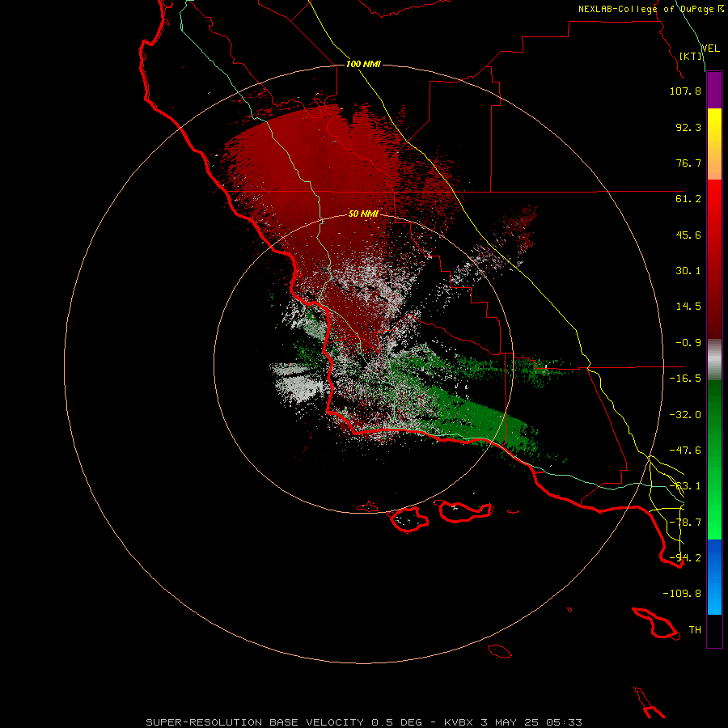The height and width of the screenshot is (728, 728).
Task: Select the 107.8 legend value
Action: point(685,91)
